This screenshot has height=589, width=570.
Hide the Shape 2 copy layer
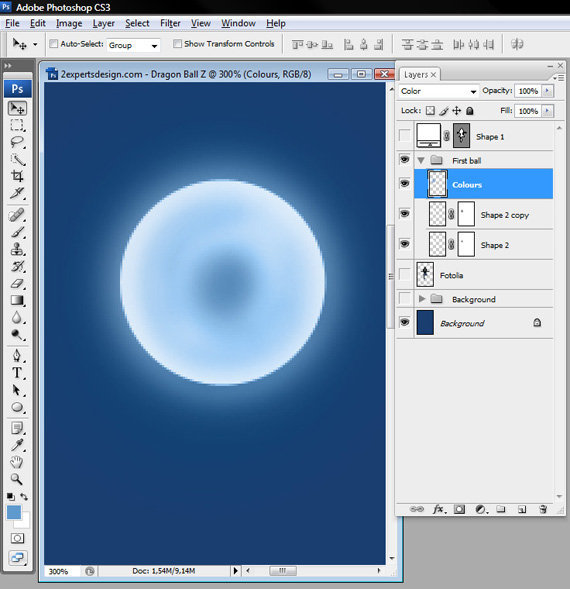[404, 214]
